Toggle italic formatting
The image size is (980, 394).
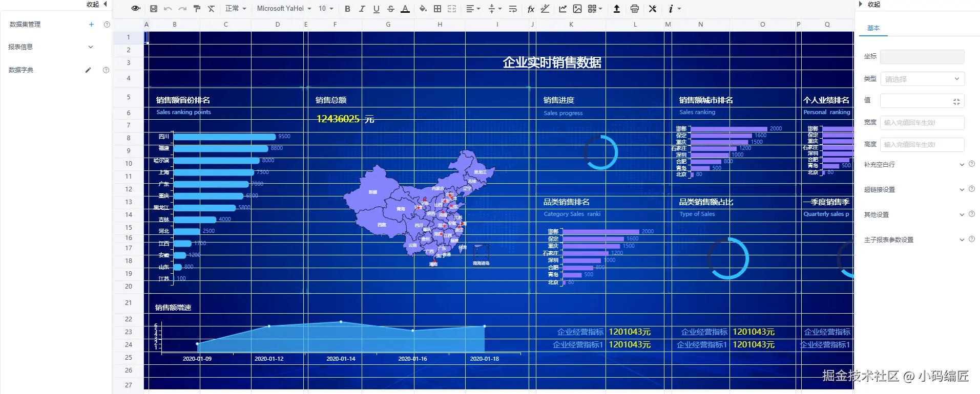tap(362, 9)
